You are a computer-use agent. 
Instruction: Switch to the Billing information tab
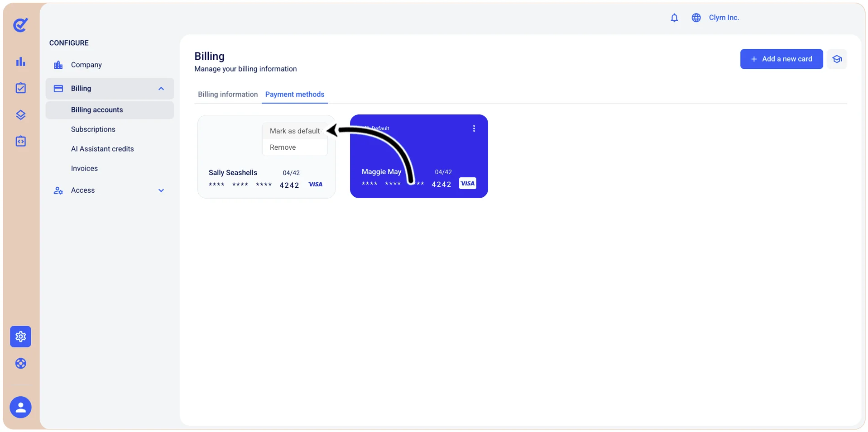228,94
